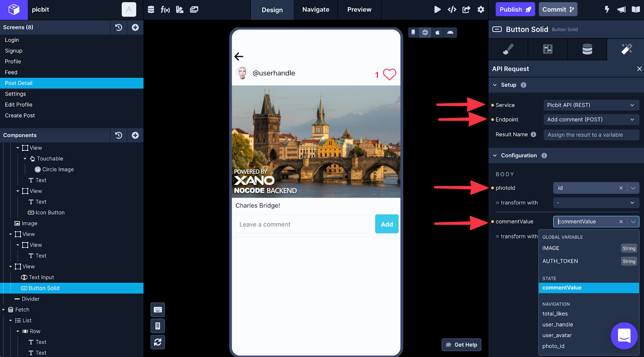Switch preview to web globe platform
Screen dimensions: 644x357
tap(425, 33)
